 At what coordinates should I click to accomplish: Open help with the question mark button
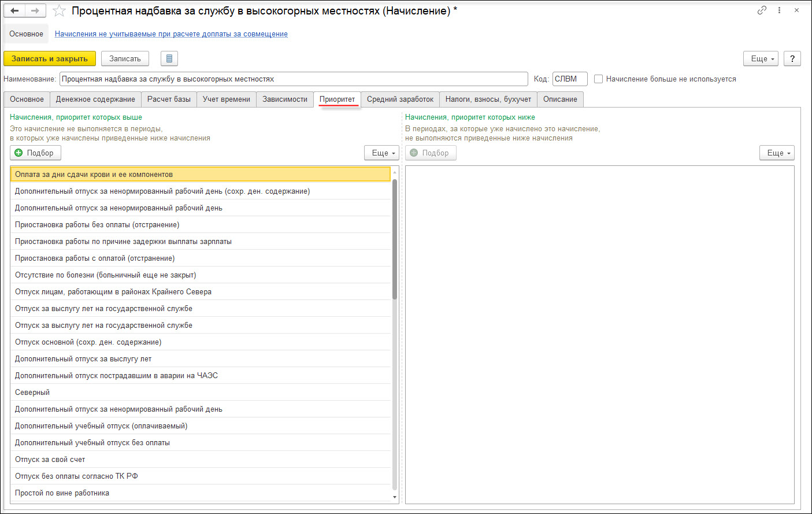(x=792, y=58)
